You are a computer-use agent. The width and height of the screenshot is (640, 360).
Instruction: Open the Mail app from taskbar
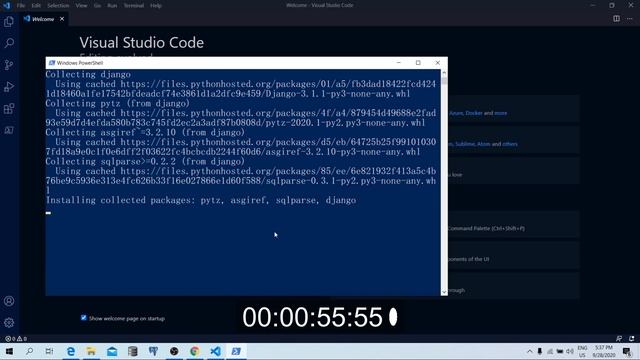click(x=112, y=351)
